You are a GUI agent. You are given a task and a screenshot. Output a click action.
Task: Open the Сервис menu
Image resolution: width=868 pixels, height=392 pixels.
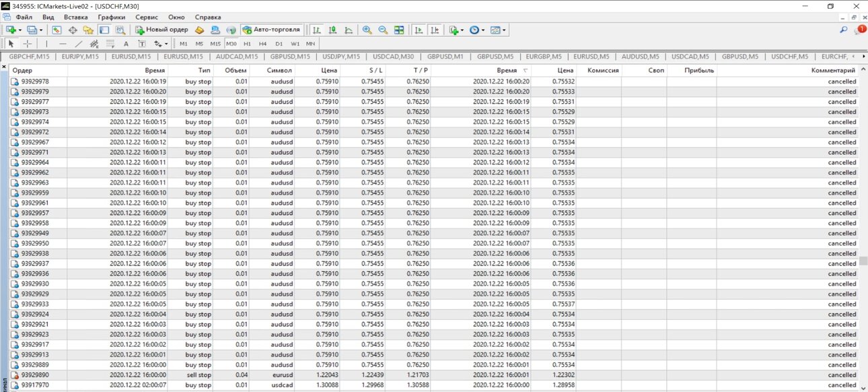click(147, 17)
